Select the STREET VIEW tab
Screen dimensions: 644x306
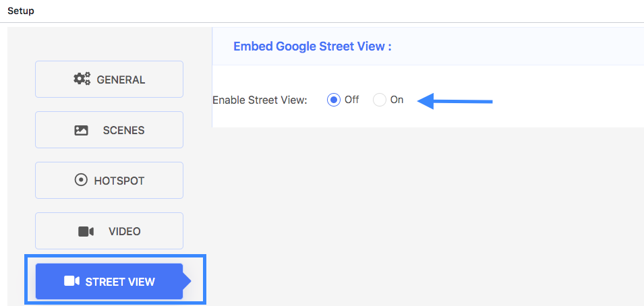(x=109, y=281)
